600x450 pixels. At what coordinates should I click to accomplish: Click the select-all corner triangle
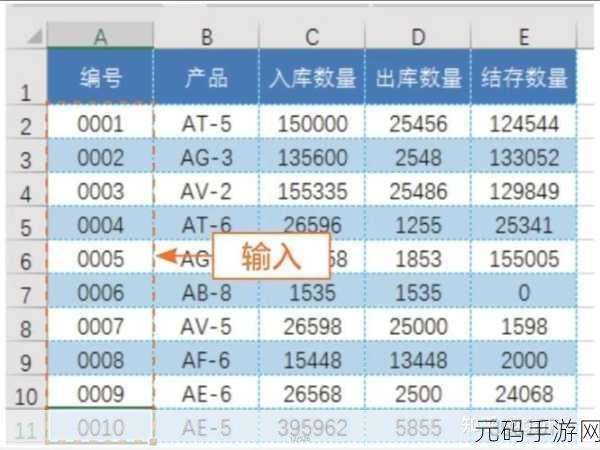34,37
